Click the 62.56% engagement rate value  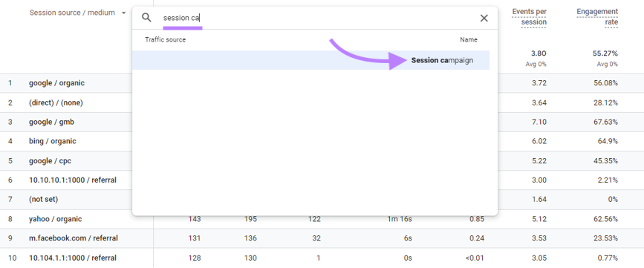(x=605, y=219)
